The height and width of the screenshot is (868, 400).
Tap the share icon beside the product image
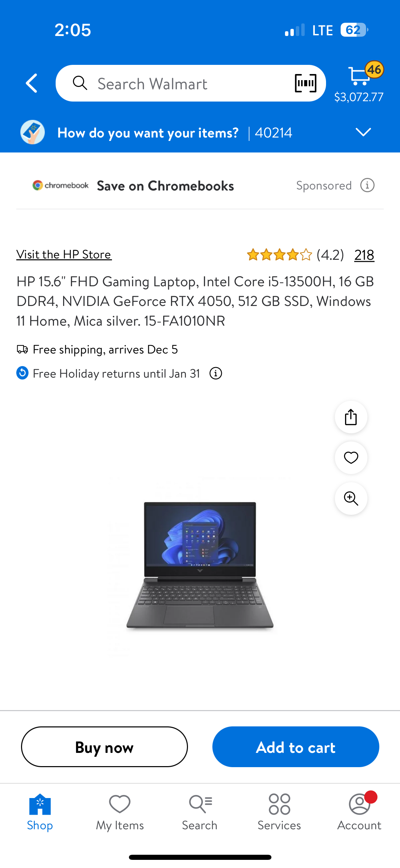[x=351, y=417]
